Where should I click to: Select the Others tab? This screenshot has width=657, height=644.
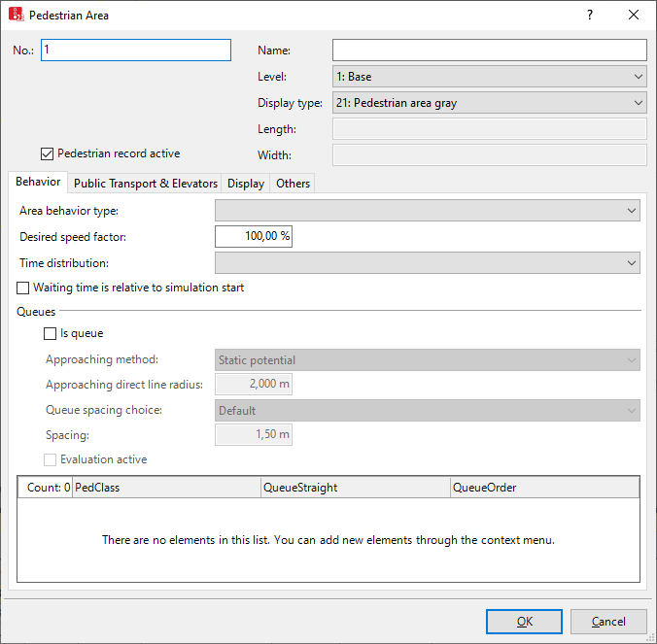[x=293, y=184]
